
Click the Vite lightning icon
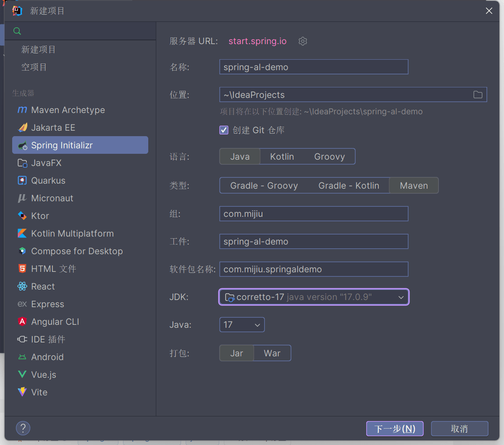click(22, 392)
